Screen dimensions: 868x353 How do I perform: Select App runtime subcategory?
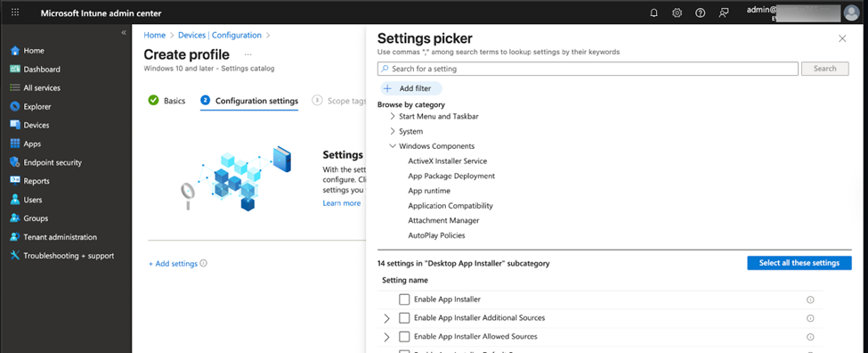(429, 191)
